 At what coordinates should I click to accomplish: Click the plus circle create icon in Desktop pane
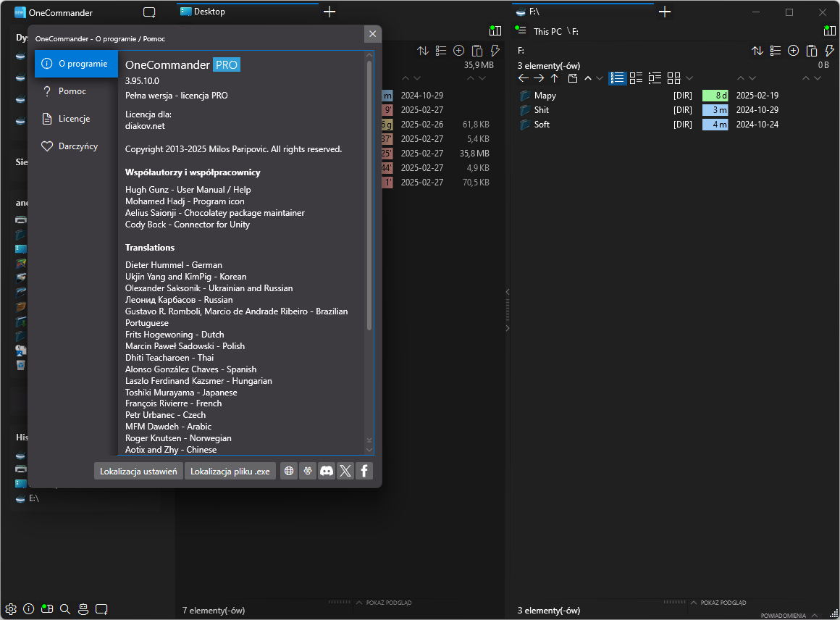[458, 51]
